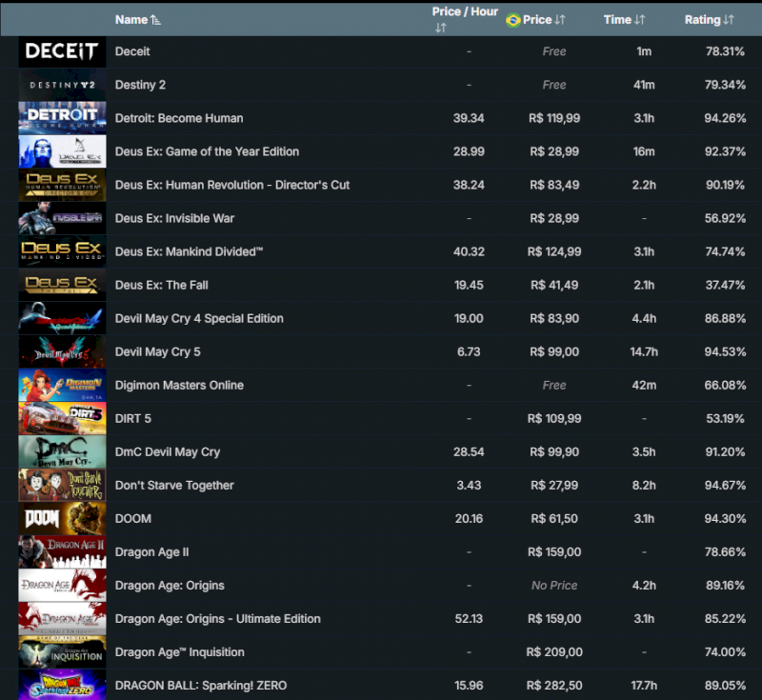Click the Don't Starve Together thumbnail
Viewport: 762px width, 700px height.
(x=62, y=485)
